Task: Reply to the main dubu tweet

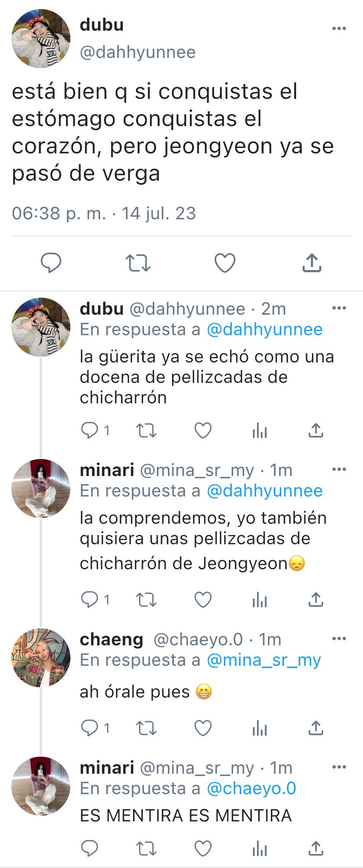Action: [51, 263]
